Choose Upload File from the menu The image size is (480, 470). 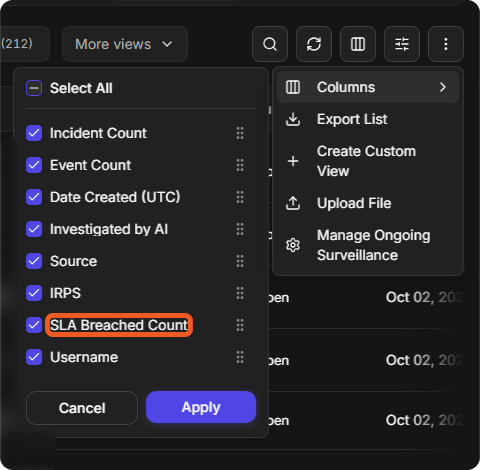(368, 203)
